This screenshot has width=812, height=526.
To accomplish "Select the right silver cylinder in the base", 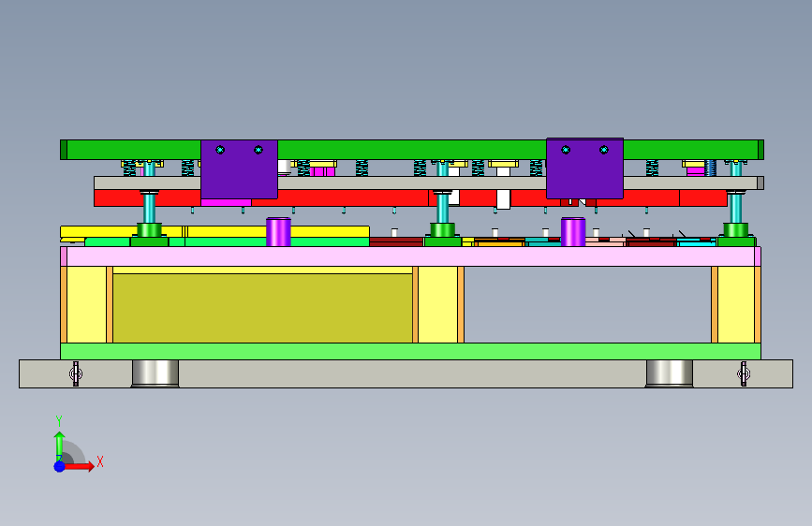I will click(669, 373).
